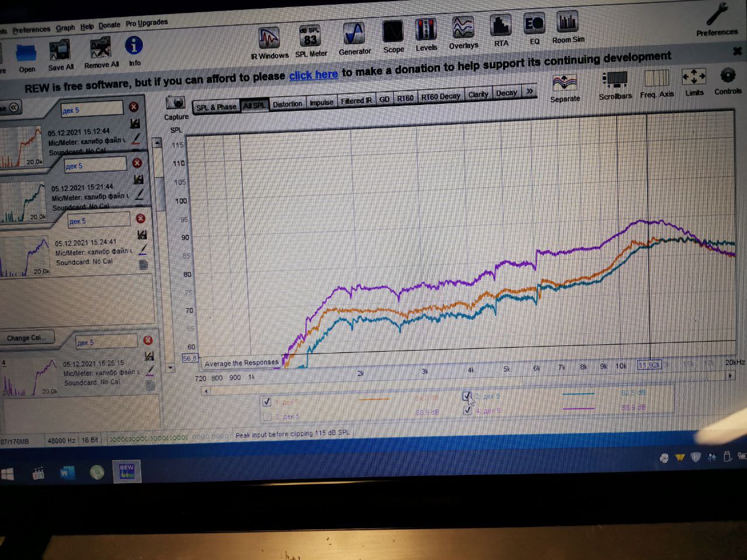Click the Change Cal... button

[x=26, y=338]
